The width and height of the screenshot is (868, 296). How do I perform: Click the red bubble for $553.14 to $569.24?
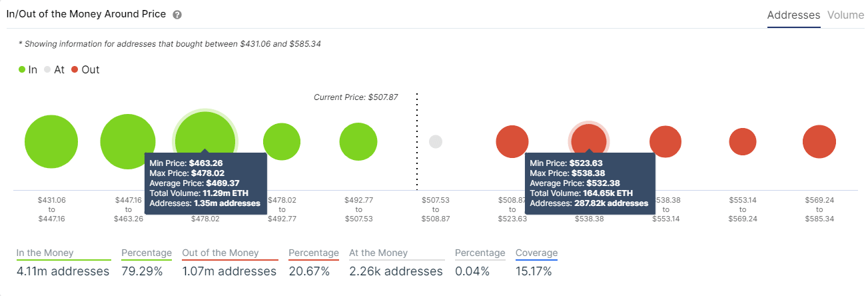(x=743, y=141)
